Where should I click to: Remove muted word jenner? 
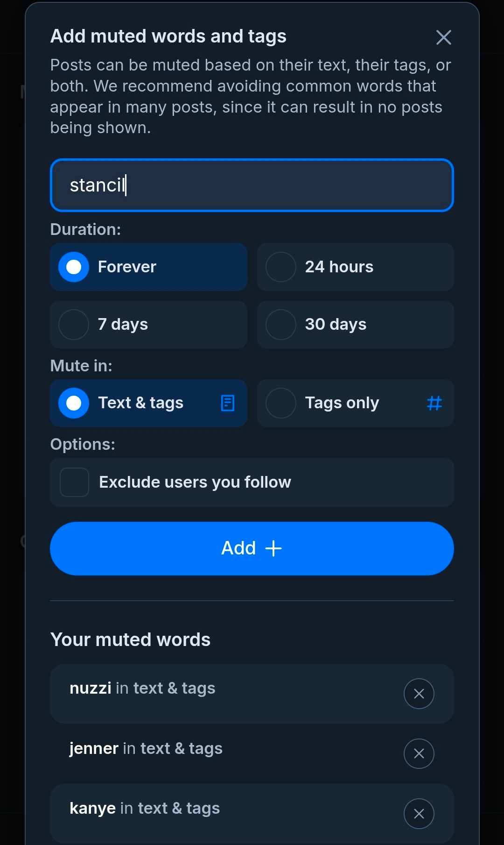419,753
